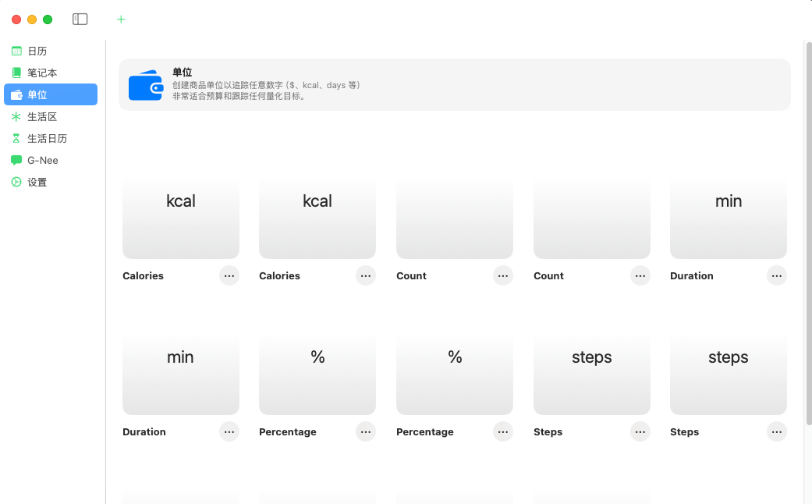Click the calendar icon next to 日历
Image resolution: width=812 pixels, height=504 pixels.
[x=16, y=51]
